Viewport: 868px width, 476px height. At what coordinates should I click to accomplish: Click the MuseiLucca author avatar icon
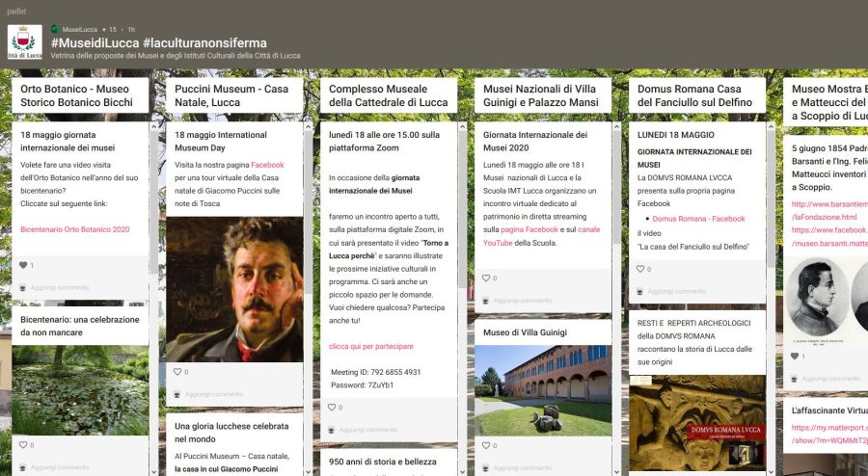(55, 30)
